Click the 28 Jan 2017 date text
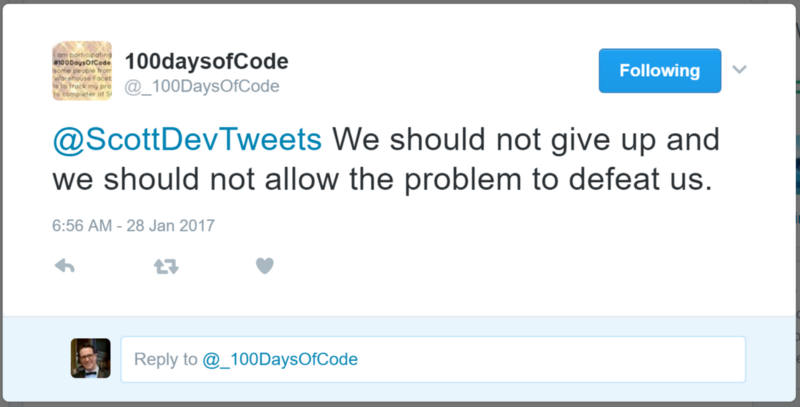This screenshot has height=407, width=800. point(170,225)
